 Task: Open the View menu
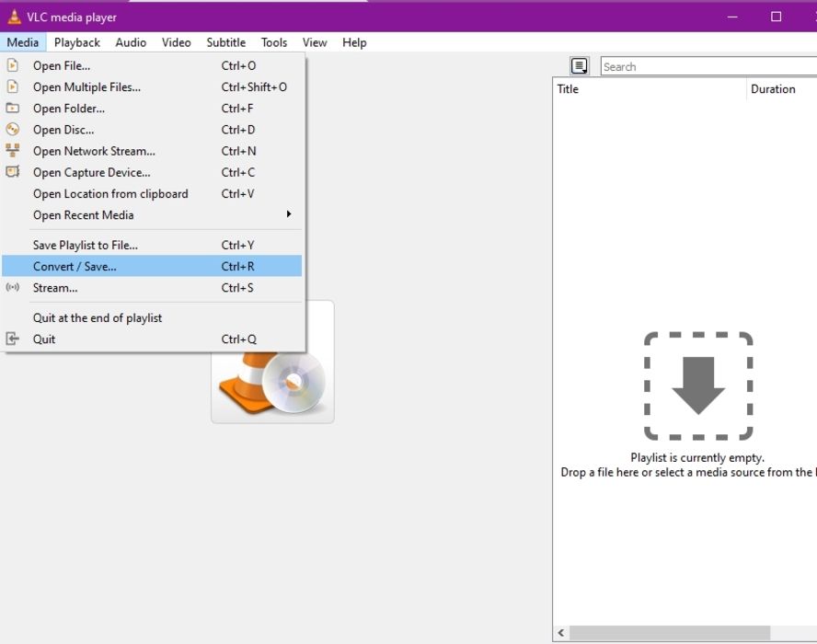pyautogui.click(x=315, y=42)
